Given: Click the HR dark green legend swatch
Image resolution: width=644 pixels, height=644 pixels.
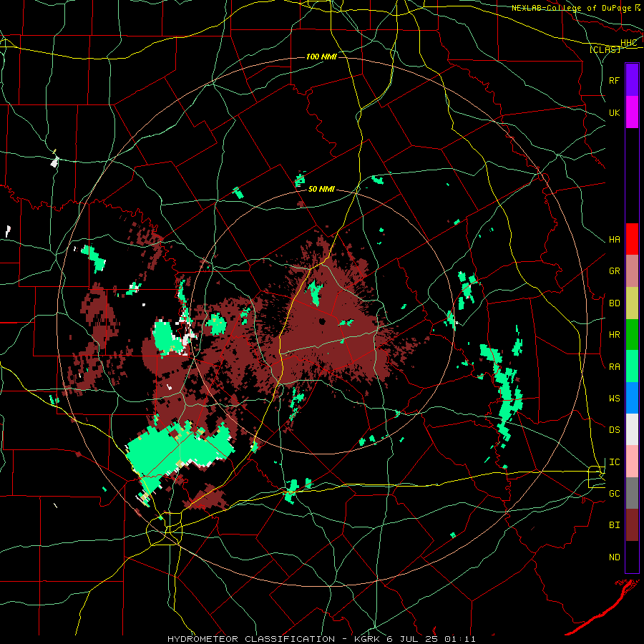Looking at the screenshot, I should click(632, 335).
